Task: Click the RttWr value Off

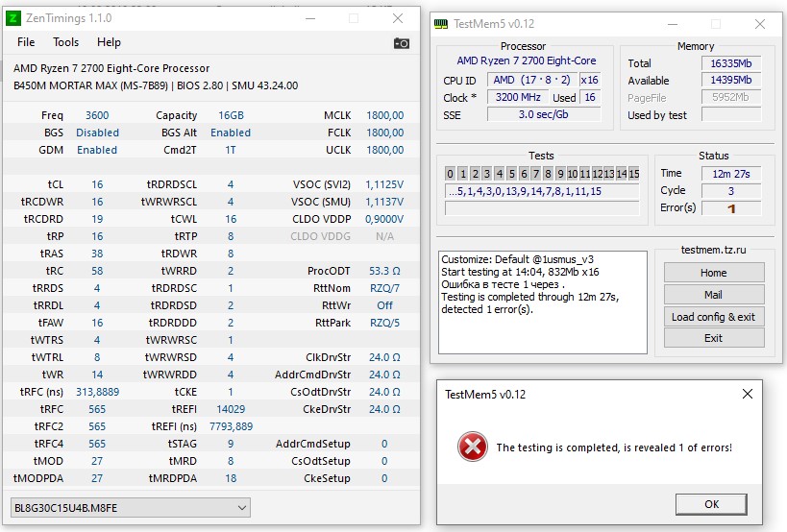Action: 384,305
